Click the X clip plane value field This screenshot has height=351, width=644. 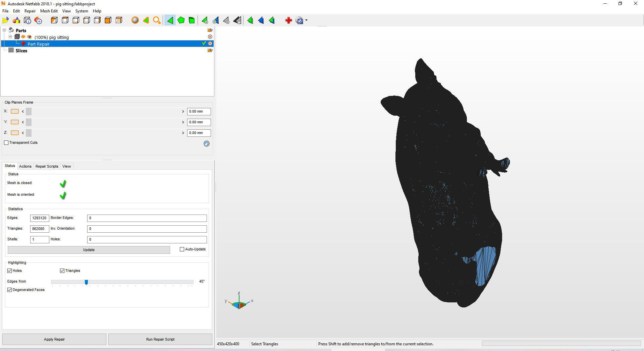point(199,111)
